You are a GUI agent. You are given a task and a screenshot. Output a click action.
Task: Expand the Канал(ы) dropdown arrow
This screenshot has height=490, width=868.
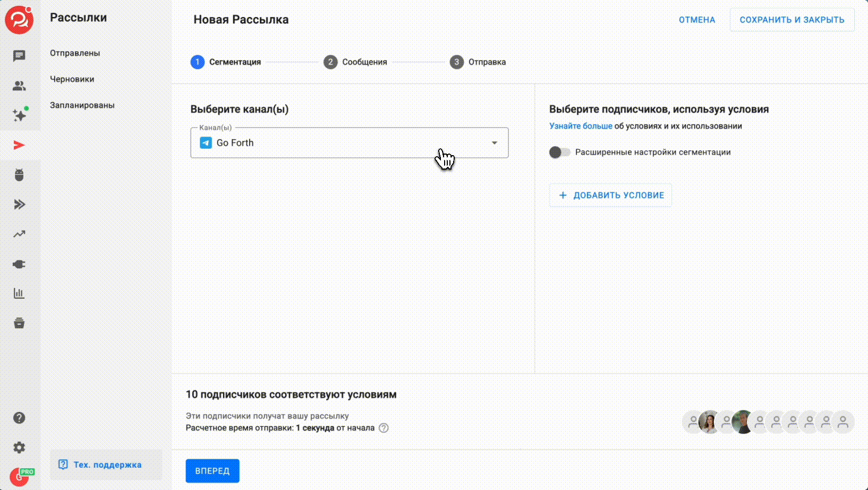(x=494, y=143)
